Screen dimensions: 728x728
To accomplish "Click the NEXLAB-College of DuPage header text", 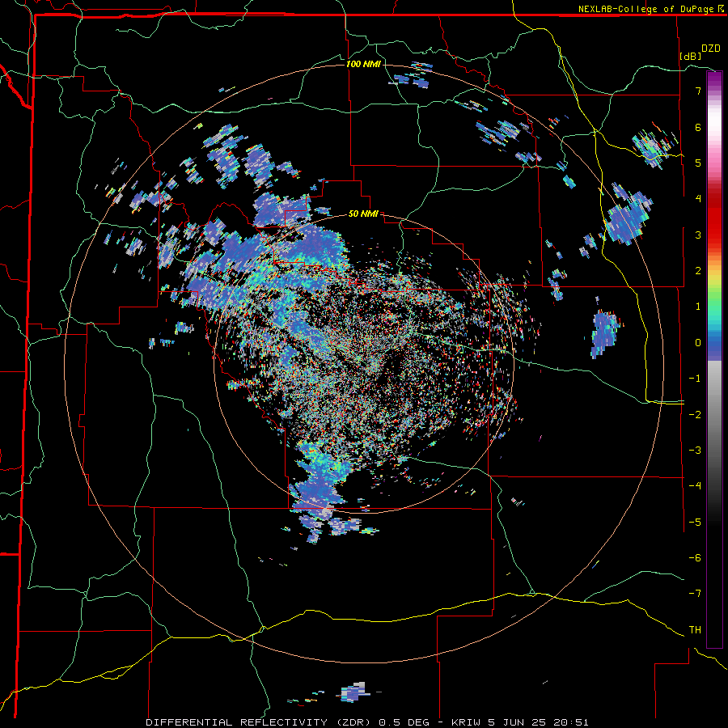I will pyautogui.click(x=645, y=9).
